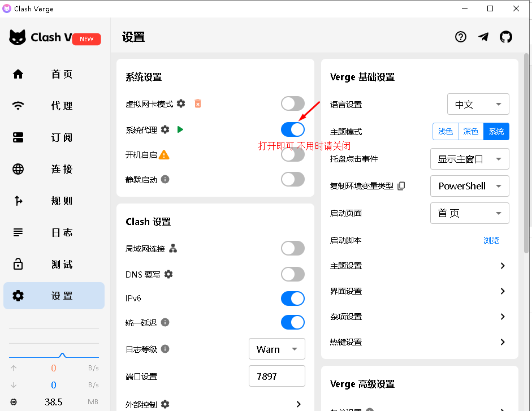Click the unified delay info icon
Screen dimensions: 532x411
(x=165, y=322)
